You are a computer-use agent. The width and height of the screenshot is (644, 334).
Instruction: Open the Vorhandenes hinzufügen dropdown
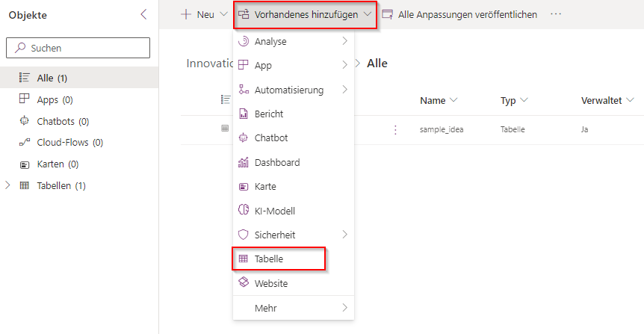pyautogui.click(x=305, y=14)
